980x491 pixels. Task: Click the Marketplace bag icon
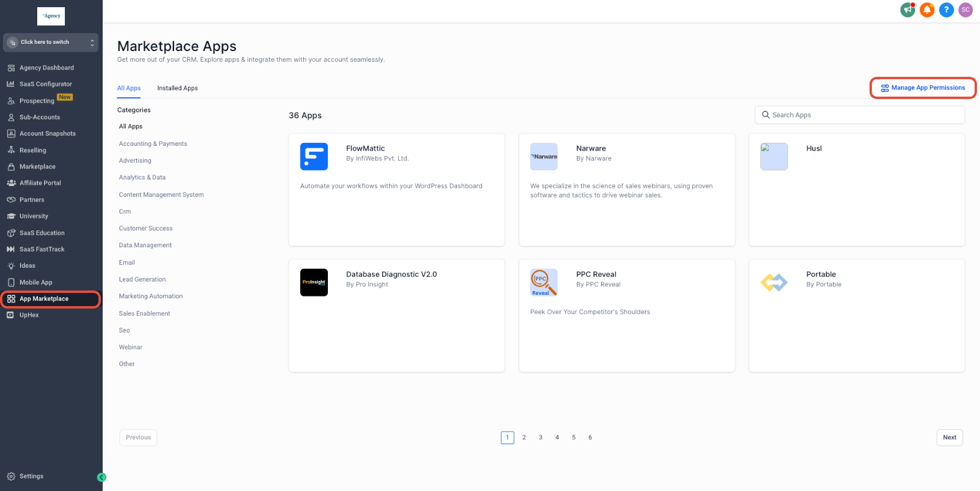click(11, 166)
